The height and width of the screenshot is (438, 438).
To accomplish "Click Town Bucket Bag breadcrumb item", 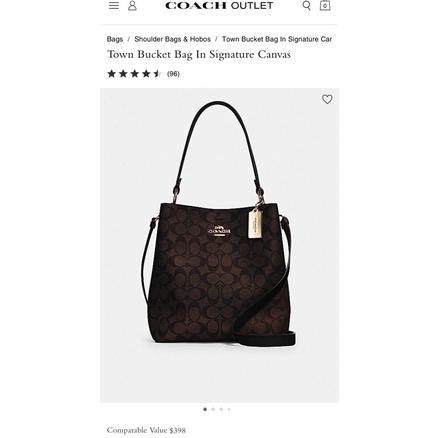I will [x=277, y=39].
